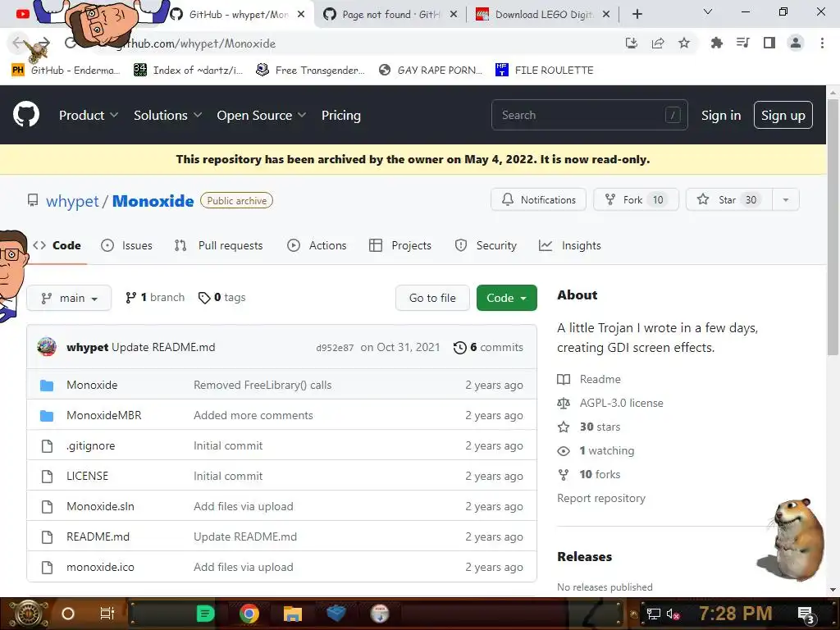
Task: Click the Sign up button
Action: coord(783,115)
